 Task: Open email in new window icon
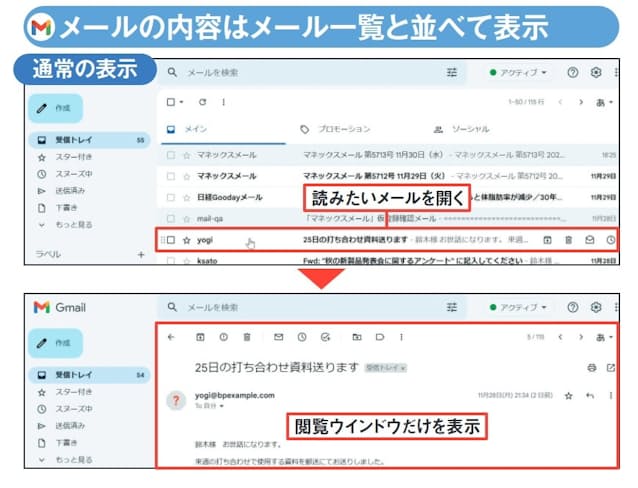[x=611, y=368]
